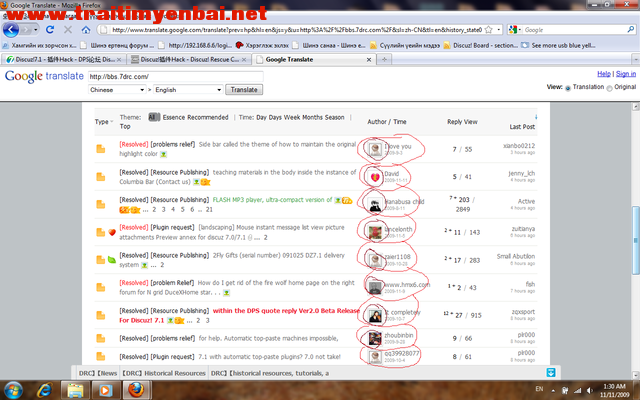The height and width of the screenshot is (400, 640).
Task: Open http://192.168.6.6 login bookmark
Action: pyautogui.click(x=196, y=45)
